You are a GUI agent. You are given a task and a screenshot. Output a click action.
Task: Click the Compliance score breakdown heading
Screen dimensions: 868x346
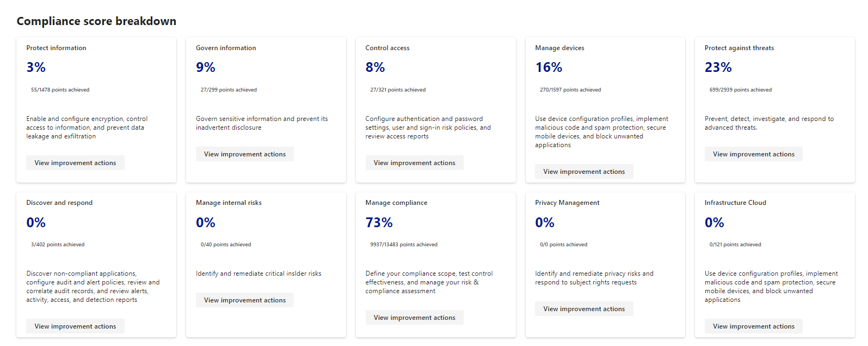coord(96,21)
